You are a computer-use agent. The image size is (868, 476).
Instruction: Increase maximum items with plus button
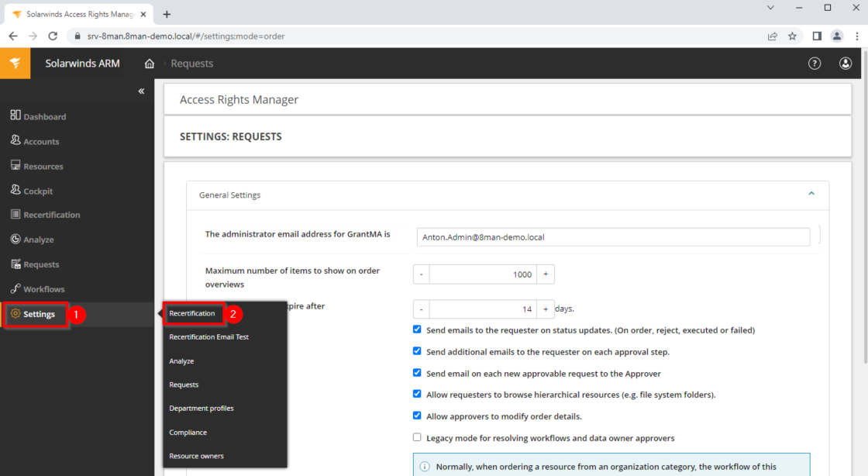tap(545, 274)
